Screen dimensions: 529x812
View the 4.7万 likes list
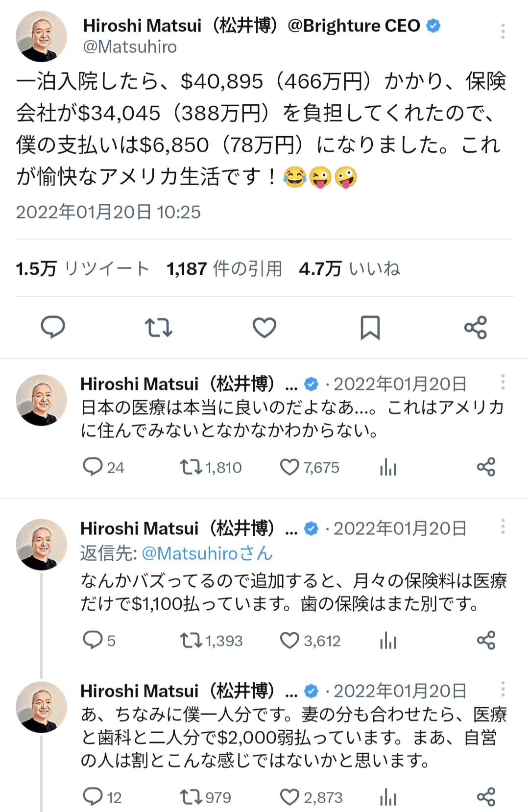[349, 269]
